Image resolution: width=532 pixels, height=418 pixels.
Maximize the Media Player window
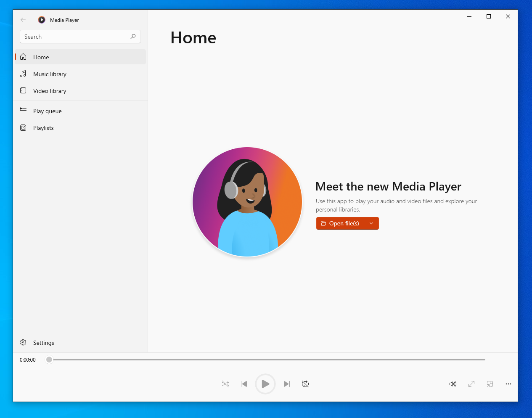(489, 16)
